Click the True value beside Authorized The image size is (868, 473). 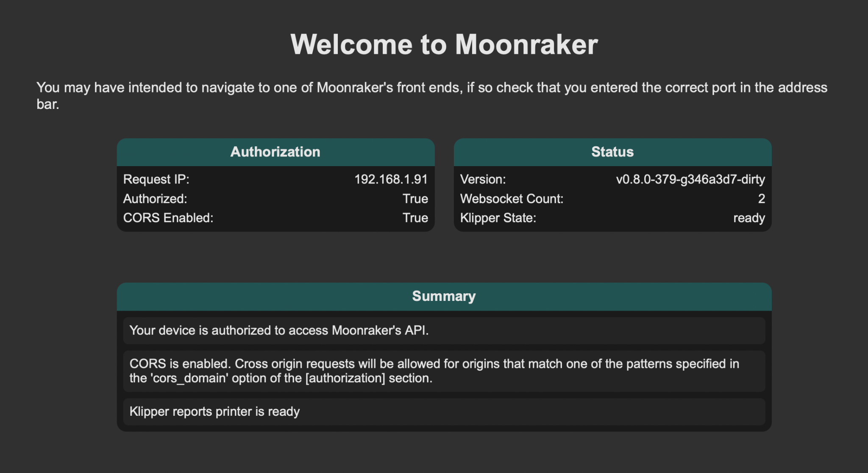coord(415,199)
